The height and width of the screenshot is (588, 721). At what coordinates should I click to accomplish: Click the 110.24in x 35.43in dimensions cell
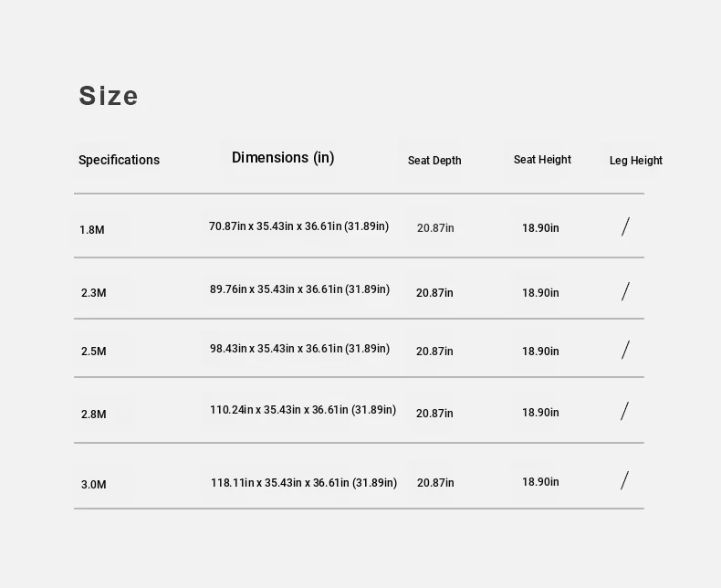pos(303,410)
